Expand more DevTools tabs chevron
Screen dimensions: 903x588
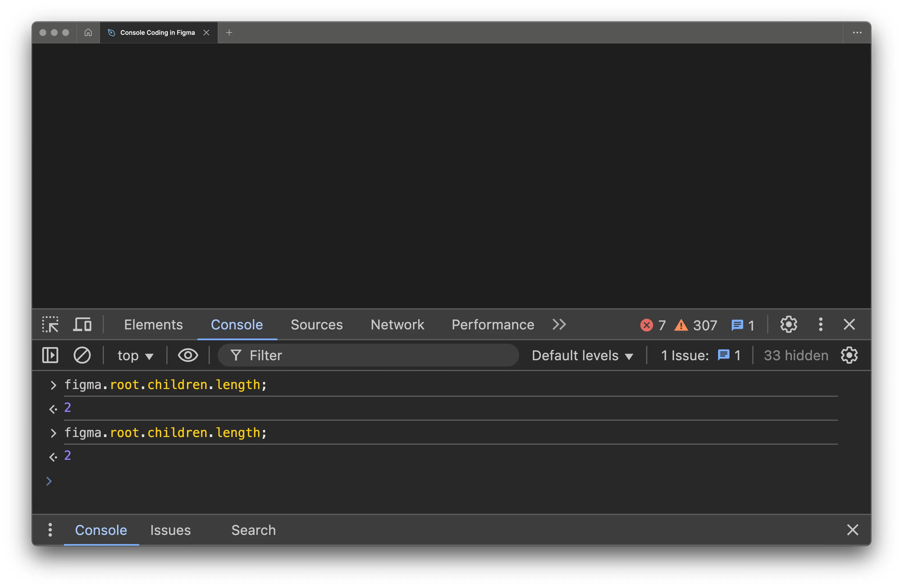[x=559, y=325]
